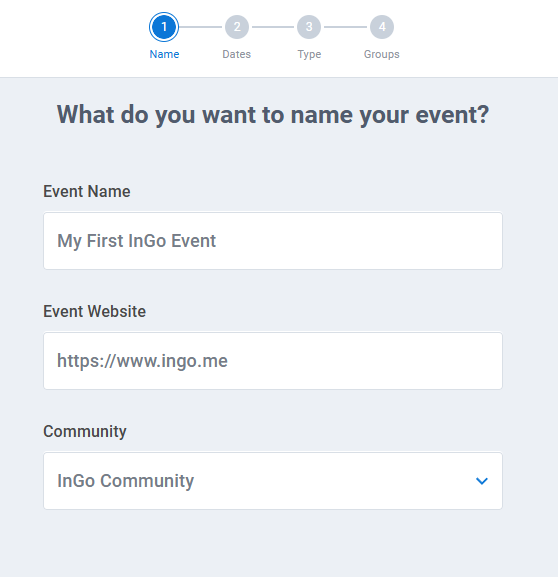
Task: Select the step 3 circle icon
Action: pos(309,27)
